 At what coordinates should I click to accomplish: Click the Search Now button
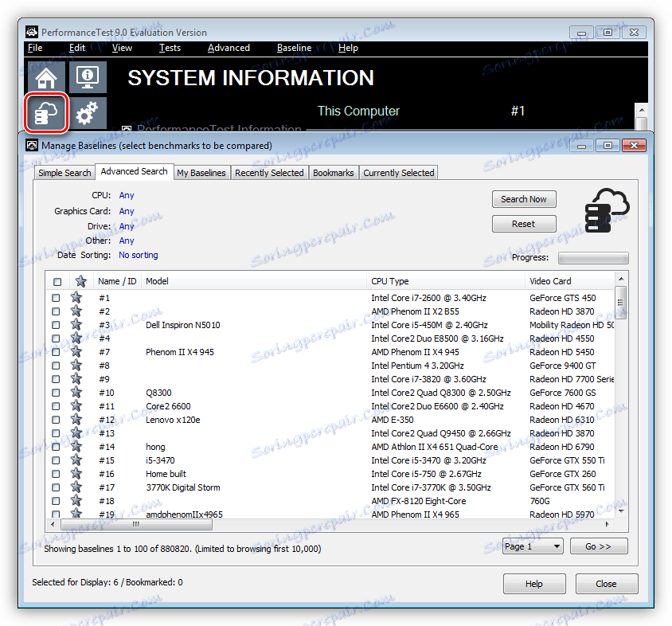[524, 199]
